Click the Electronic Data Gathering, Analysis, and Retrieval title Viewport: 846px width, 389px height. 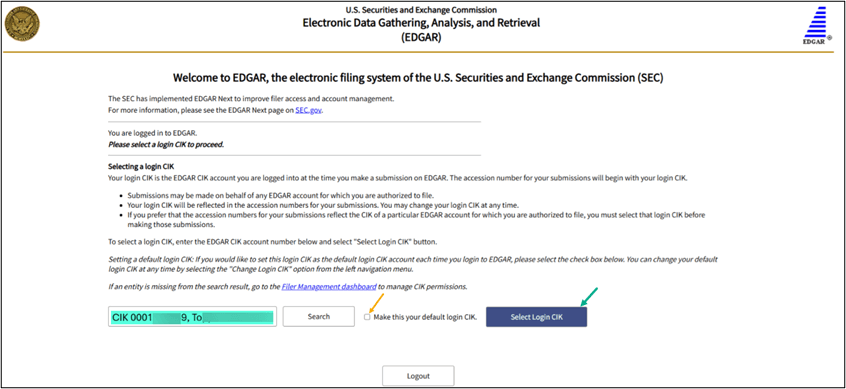421,23
